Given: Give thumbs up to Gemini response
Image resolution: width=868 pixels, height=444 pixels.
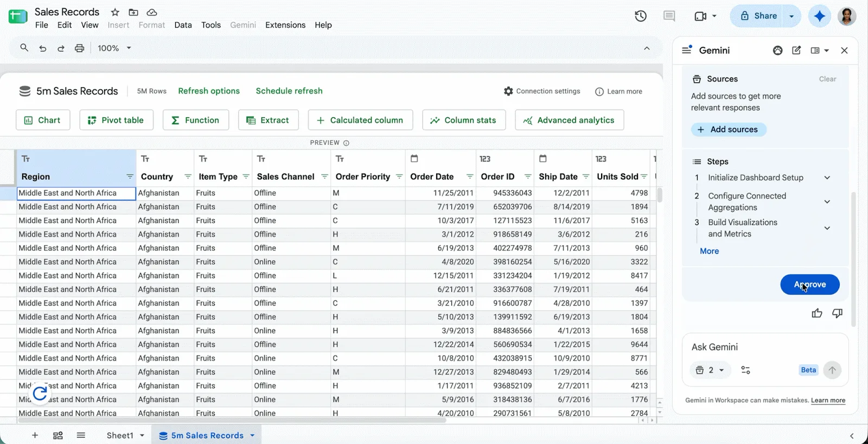Looking at the screenshot, I should [817, 313].
